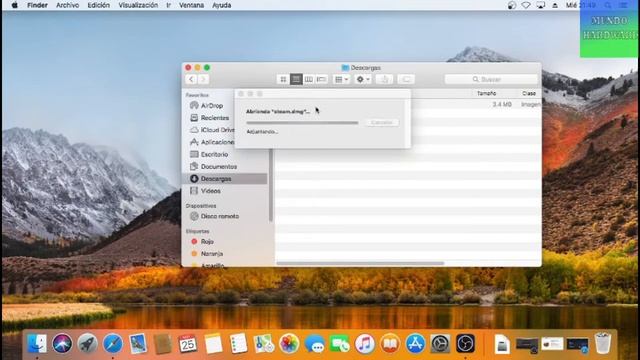The height and width of the screenshot is (360, 640).
Task: Click the steam.dmg opening progress bar
Action: click(302, 122)
